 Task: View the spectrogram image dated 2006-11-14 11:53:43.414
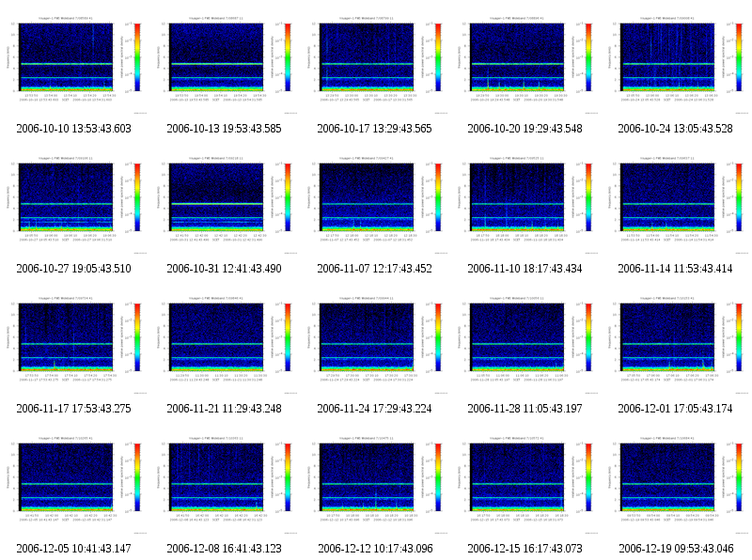pyautogui.click(x=678, y=204)
